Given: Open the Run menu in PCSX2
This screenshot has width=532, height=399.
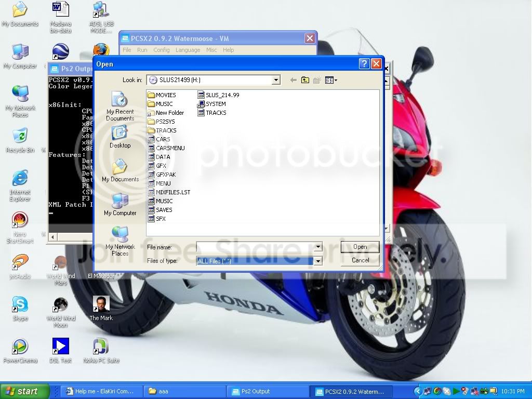Looking at the screenshot, I should [142, 50].
